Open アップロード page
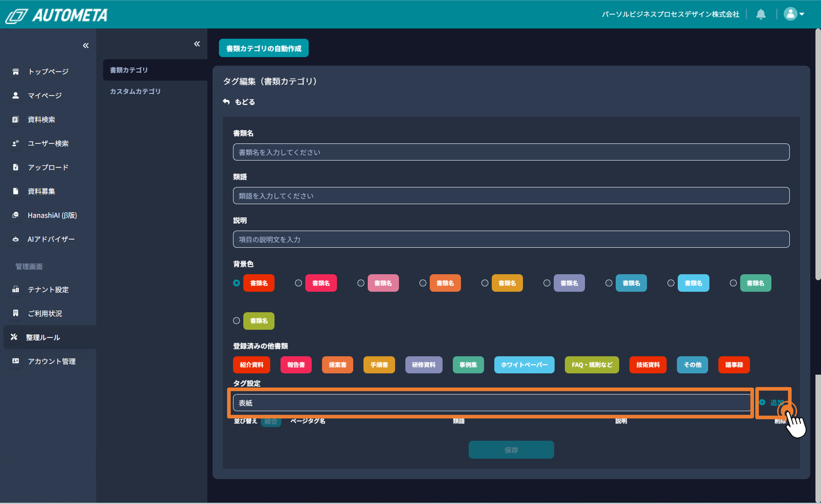Screen dimensions: 821x504 click(x=48, y=167)
